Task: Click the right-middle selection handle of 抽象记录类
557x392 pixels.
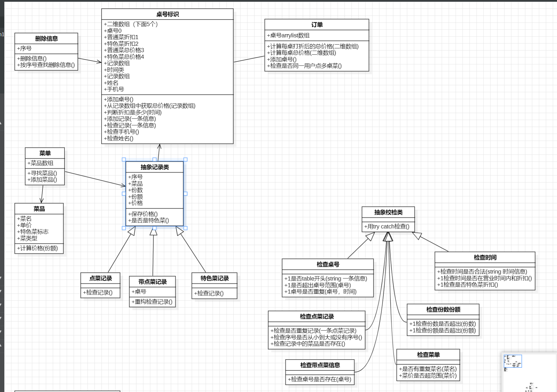Action: 185,194
